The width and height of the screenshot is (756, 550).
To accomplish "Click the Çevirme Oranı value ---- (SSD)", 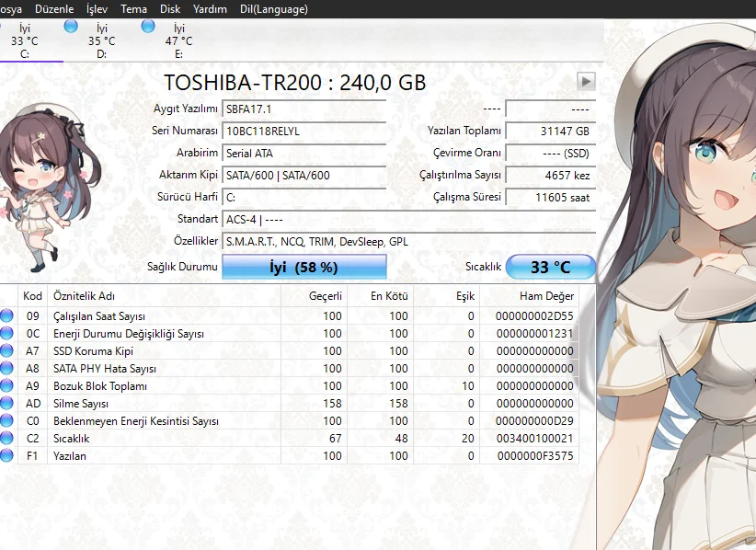I will tap(551, 154).
